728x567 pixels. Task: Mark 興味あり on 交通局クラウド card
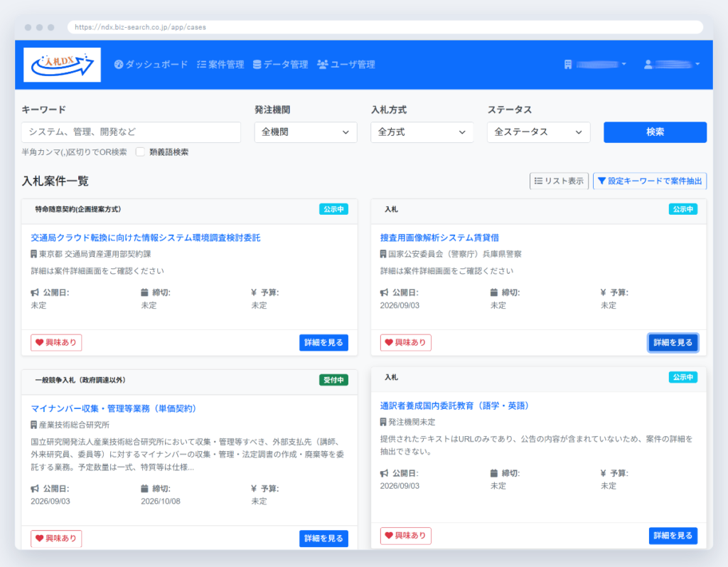pyautogui.click(x=56, y=342)
